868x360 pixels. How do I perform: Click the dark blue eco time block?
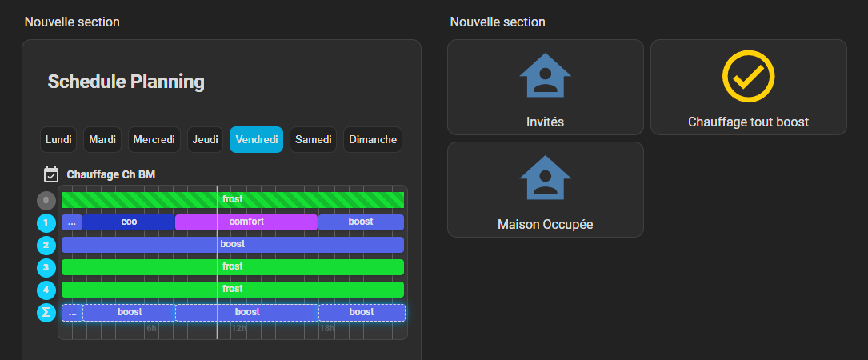(128, 222)
